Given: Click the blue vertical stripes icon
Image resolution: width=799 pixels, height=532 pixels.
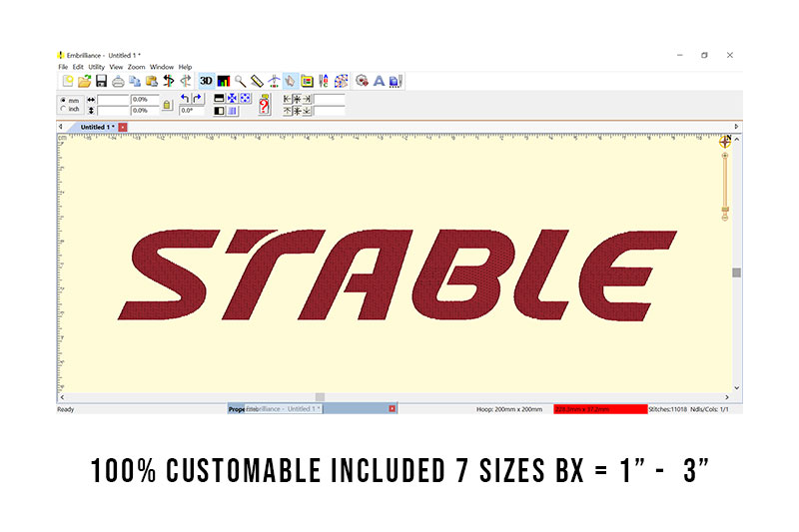Looking at the screenshot, I should click(x=232, y=111).
